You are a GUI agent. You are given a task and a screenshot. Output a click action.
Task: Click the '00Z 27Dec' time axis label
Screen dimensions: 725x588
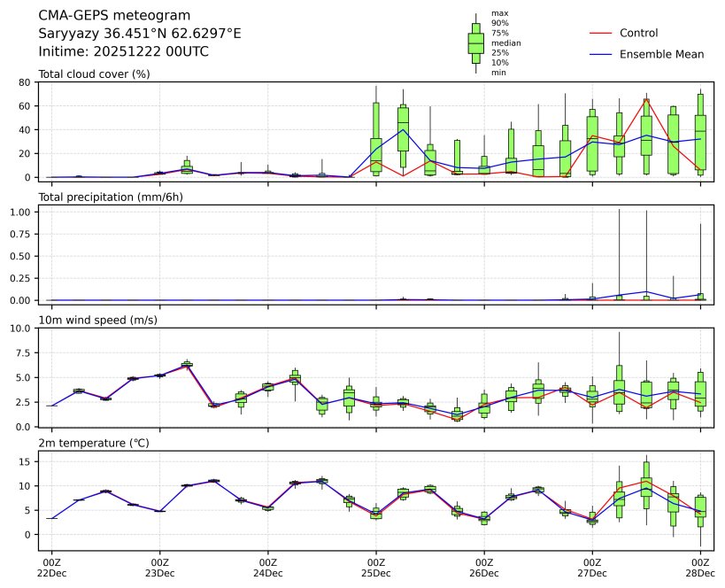click(x=592, y=568)
